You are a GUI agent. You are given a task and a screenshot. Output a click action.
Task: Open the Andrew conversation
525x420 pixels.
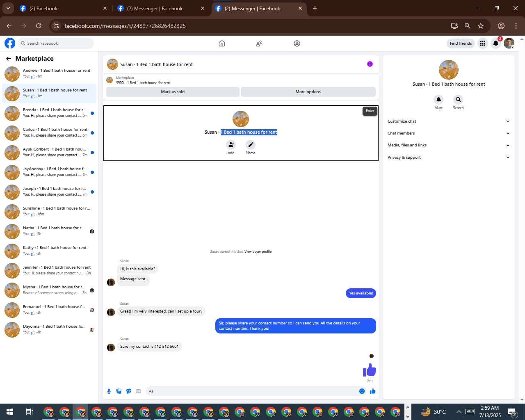coord(49,74)
